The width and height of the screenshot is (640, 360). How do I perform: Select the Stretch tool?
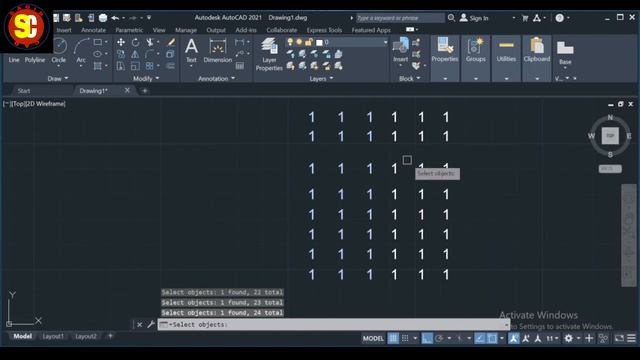pyautogui.click(x=121, y=66)
